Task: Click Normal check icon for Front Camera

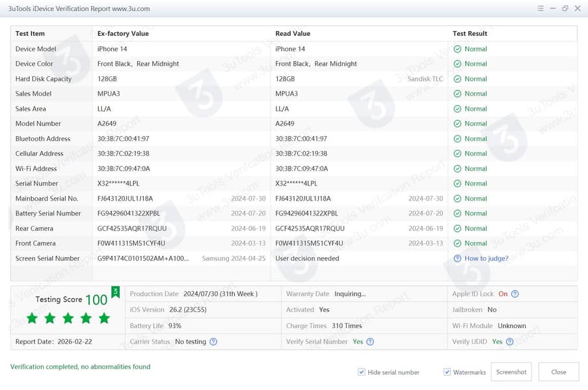Action: (457, 244)
